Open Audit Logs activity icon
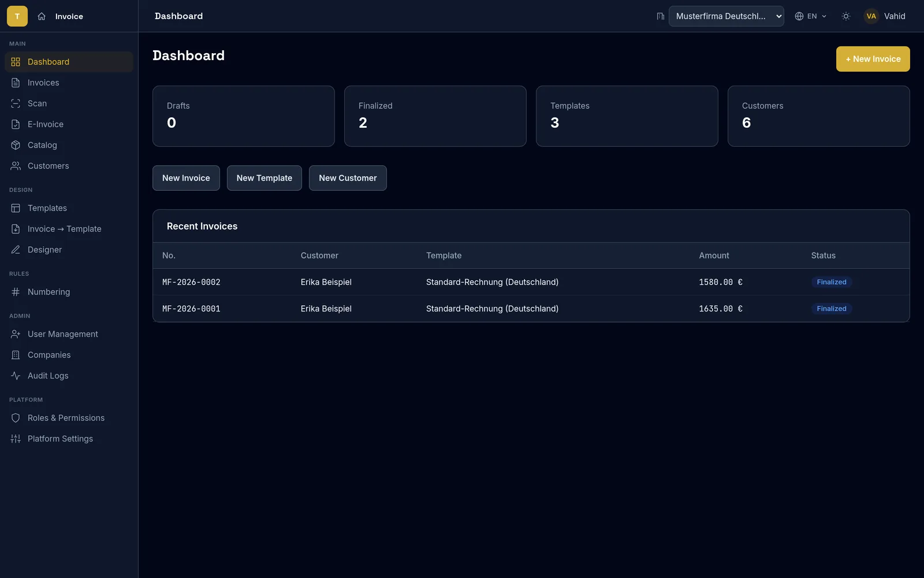This screenshot has width=924, height=578. pyautogui.click(x=16, y=376)
